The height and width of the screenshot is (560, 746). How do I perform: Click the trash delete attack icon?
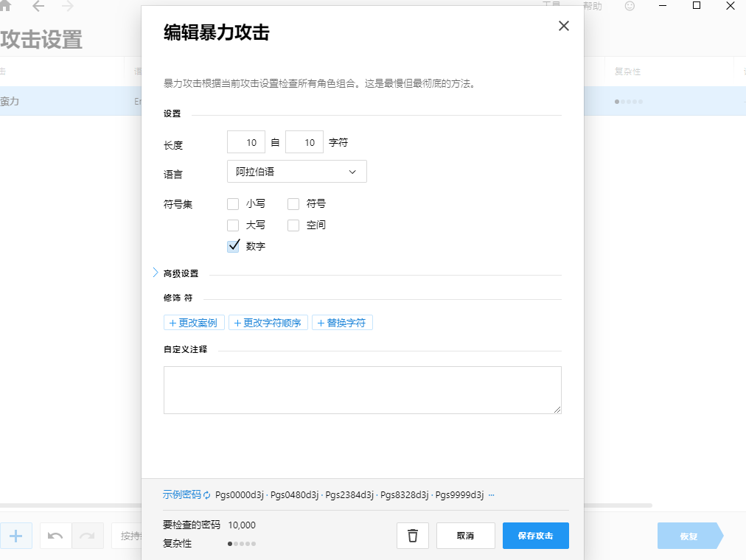413,536
